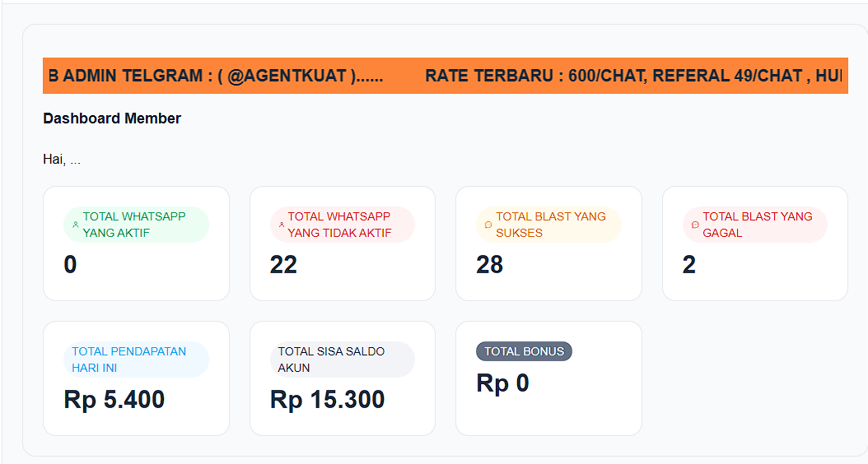The width and height of the screenshot is (868, 464).
Task: Select the Total WhatsApp Yang Tidak Aktif label
Action: coord(339,225)
